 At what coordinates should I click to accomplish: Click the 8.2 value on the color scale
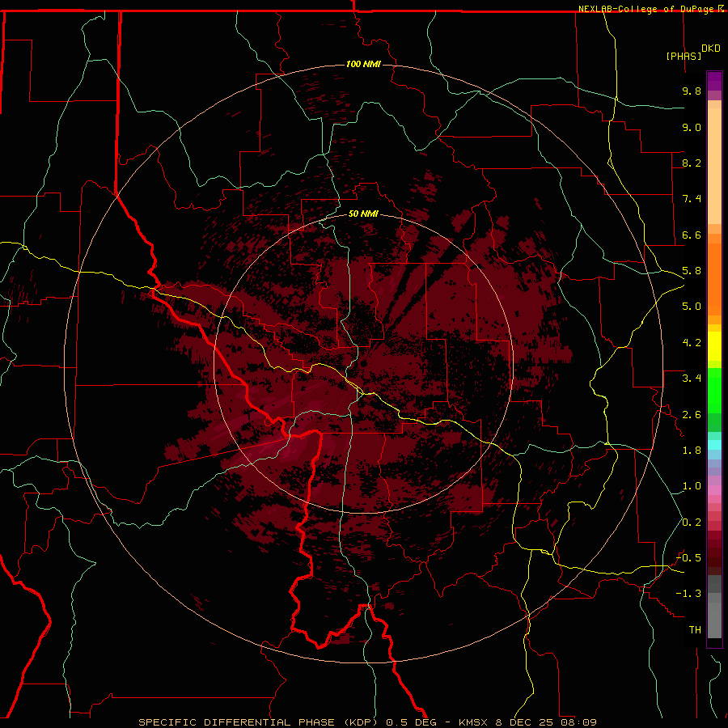[x=692, y=163]
